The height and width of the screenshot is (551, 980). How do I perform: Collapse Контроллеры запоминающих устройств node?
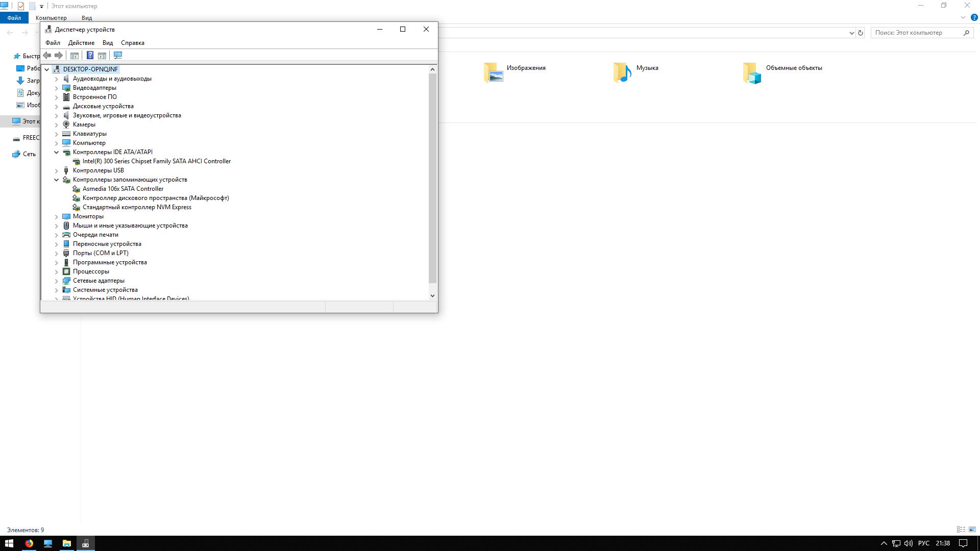(57, 180)
